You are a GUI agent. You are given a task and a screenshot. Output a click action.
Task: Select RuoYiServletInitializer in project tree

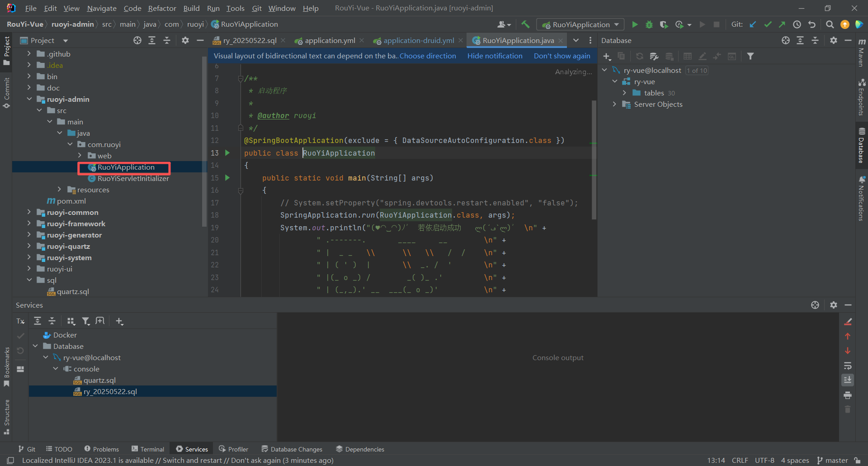tap(133, 178)
